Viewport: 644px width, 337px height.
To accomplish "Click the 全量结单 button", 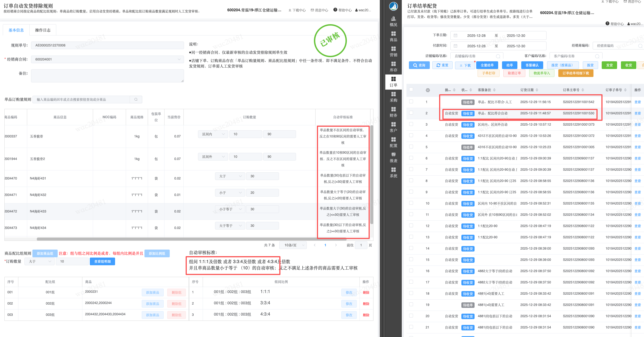I will click(487, 65).
